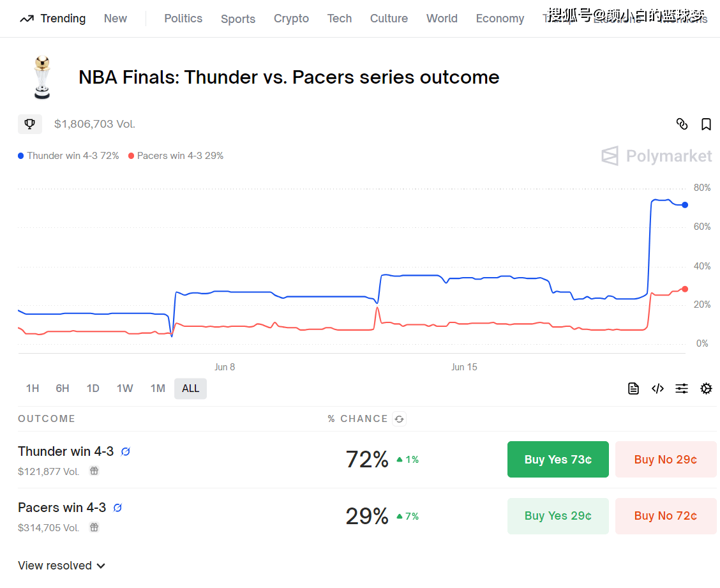
Task: Click the blue Thunder endpoint dot on chart
Action: (685, 205)
